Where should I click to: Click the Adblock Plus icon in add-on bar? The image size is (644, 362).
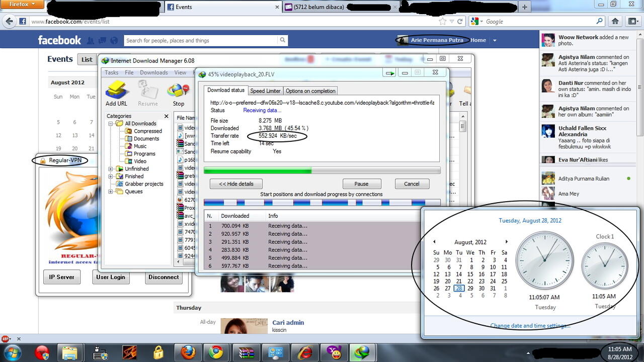coord(6,339)
